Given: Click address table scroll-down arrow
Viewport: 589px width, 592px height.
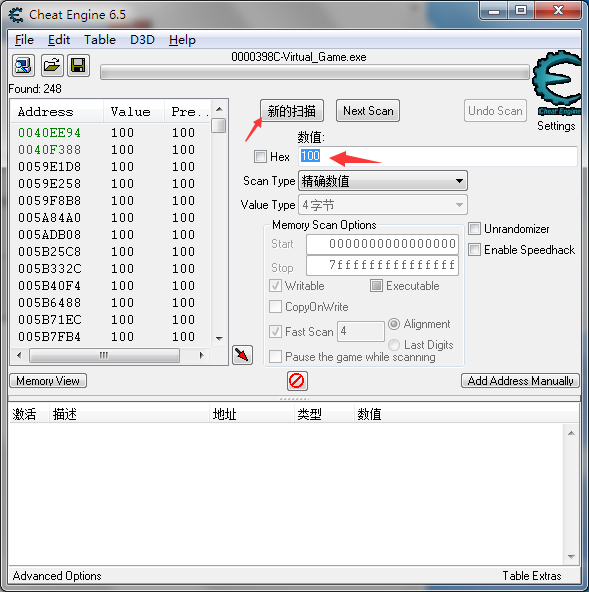Looking at the screenshot, I should click(571, 557).
